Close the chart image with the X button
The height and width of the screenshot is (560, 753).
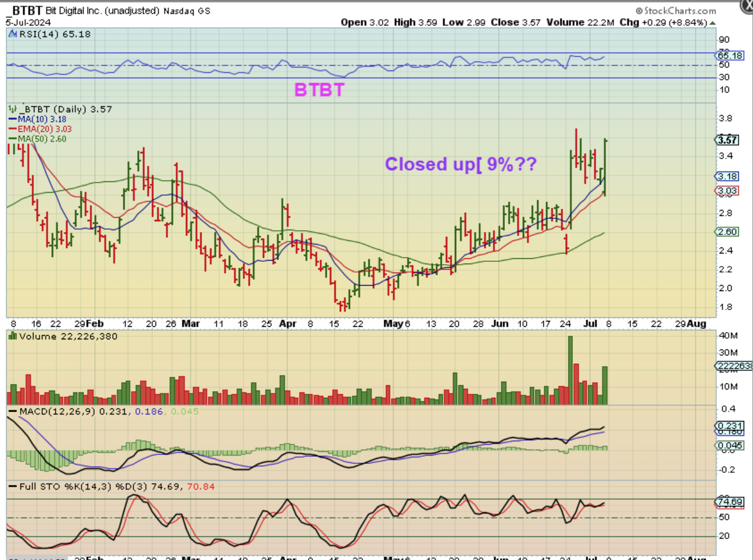747,5
